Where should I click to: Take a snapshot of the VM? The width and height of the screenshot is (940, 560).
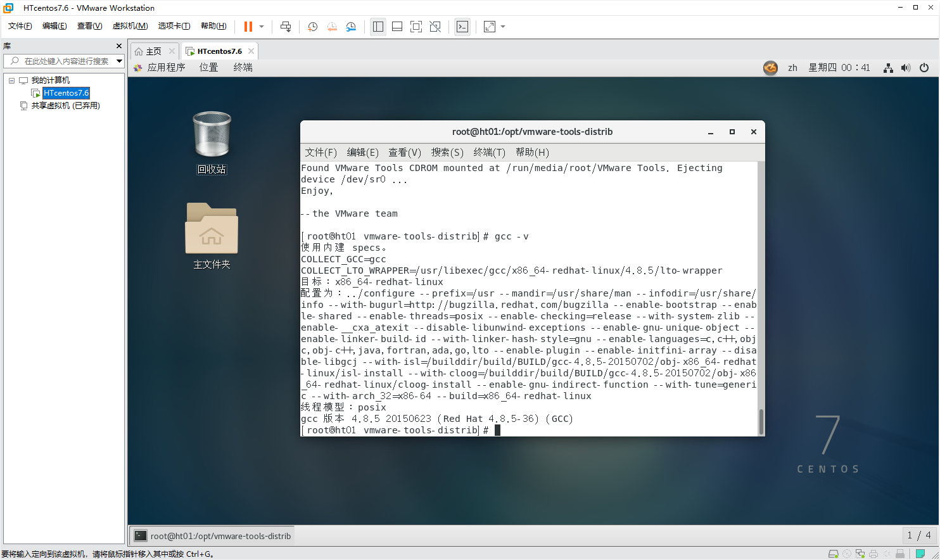click(312, 27)
